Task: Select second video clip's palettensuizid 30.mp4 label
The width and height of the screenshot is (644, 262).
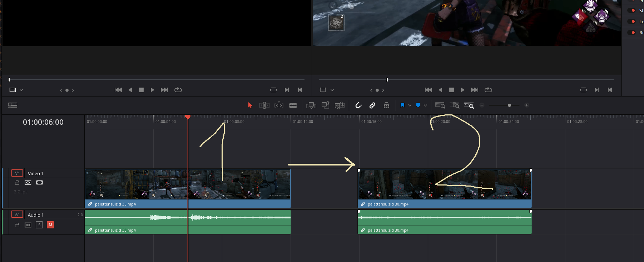Action: 388,204
